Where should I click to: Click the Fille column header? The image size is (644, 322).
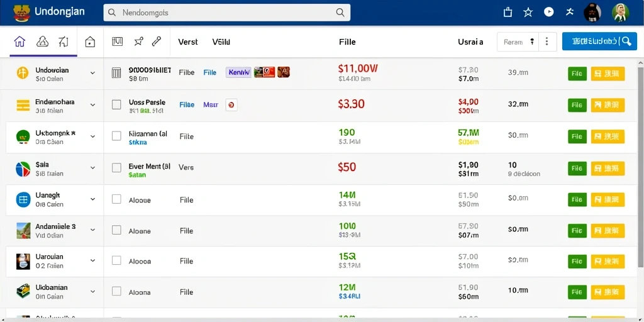pos(347,42)
